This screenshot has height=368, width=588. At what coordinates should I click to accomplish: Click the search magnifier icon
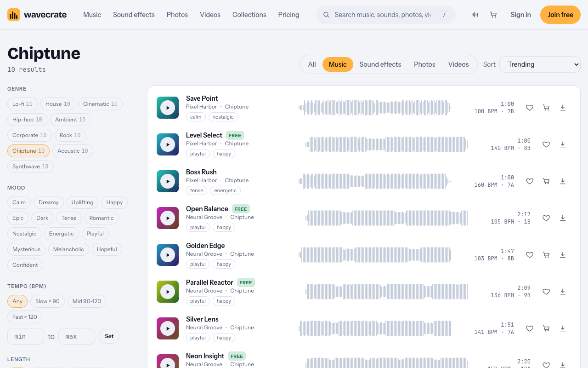pyautogui.click(x=327, y=15)
